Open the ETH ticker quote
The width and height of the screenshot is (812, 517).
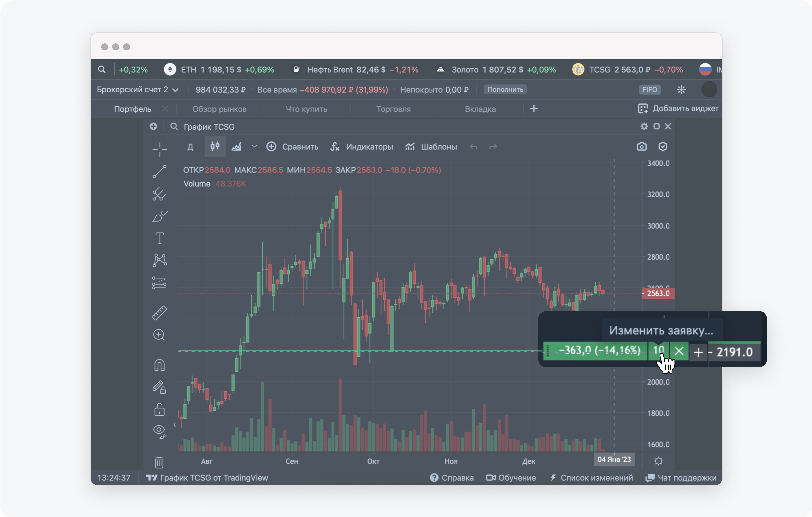[x=219, y=70]
